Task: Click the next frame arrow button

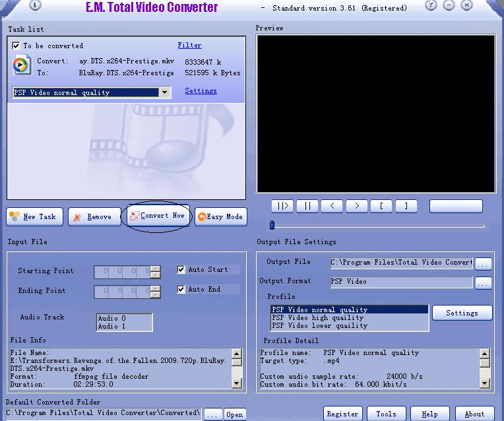Action: point(357,206)
